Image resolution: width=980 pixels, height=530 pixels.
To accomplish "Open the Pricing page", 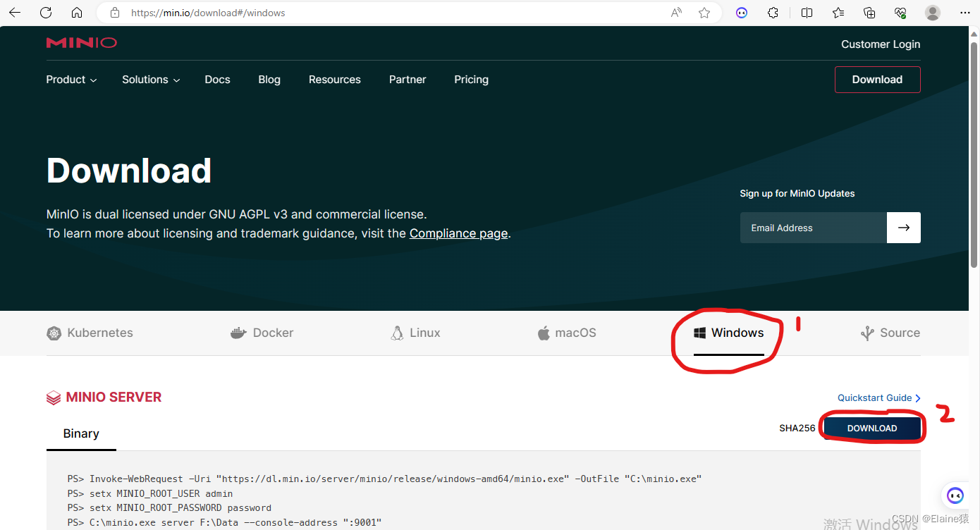I will point(471,80).
